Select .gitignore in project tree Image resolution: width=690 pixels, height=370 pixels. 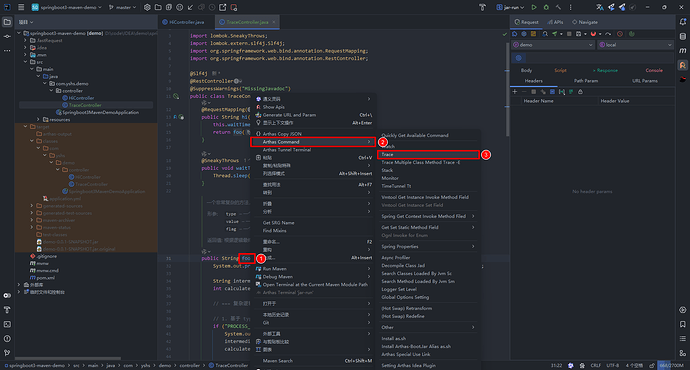46,256
